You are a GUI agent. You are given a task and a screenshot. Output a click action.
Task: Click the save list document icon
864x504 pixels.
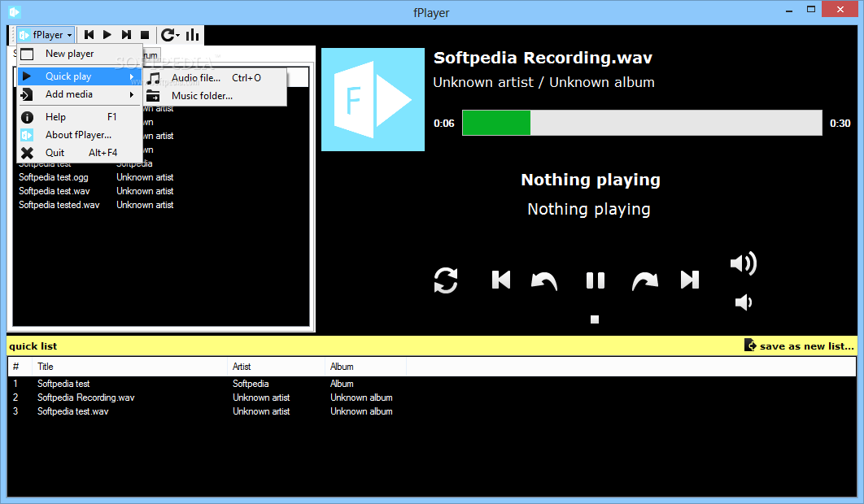pos(750,345)
